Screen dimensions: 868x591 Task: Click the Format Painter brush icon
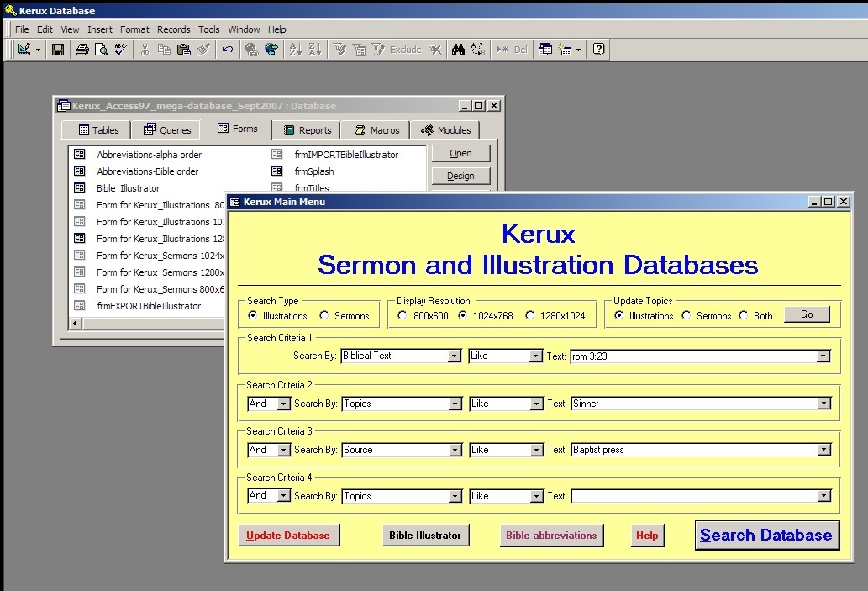(203, 50)
